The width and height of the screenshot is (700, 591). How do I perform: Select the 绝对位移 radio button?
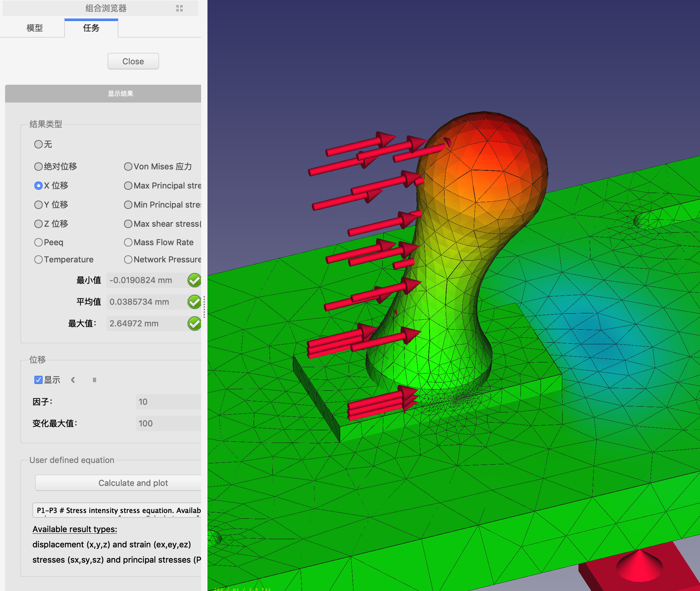[x=38, y=167]
